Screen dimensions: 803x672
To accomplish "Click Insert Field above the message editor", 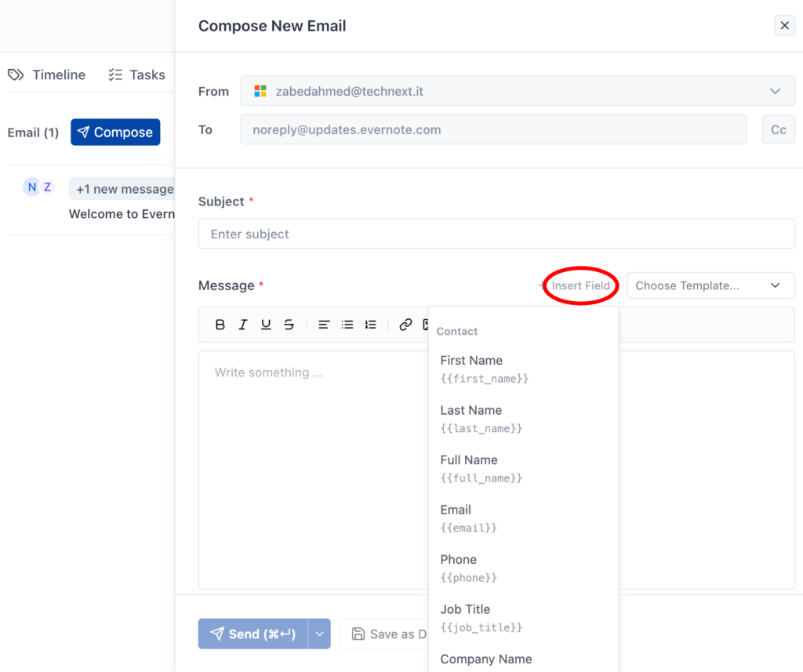I will [x=580, y=285].
